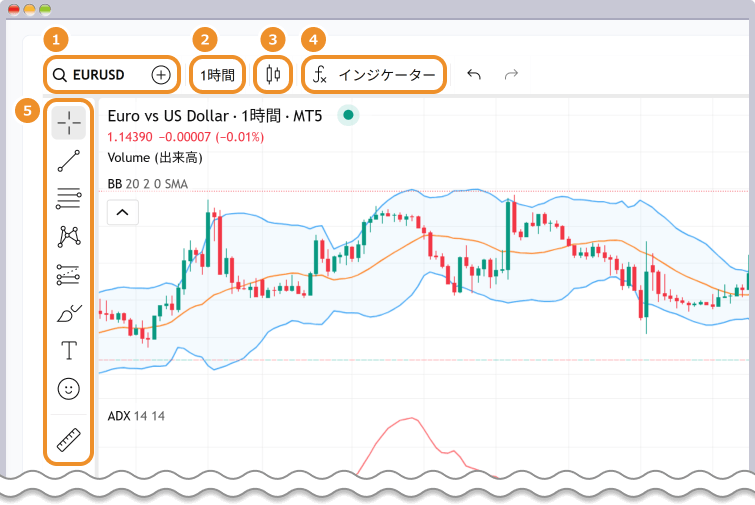Click the undo arrow
Viewport: 755px width, 505px height.
click(x=474, y=75)
